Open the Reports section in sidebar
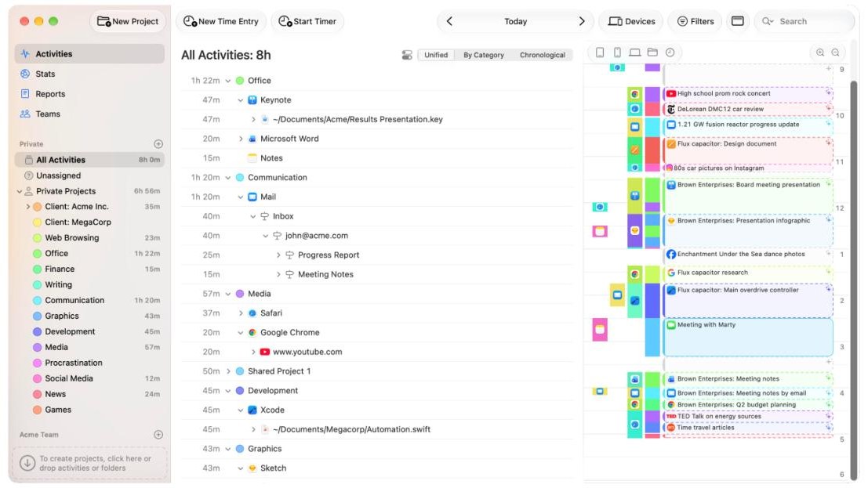Screen dimensions: 868x488 (50, 94)
